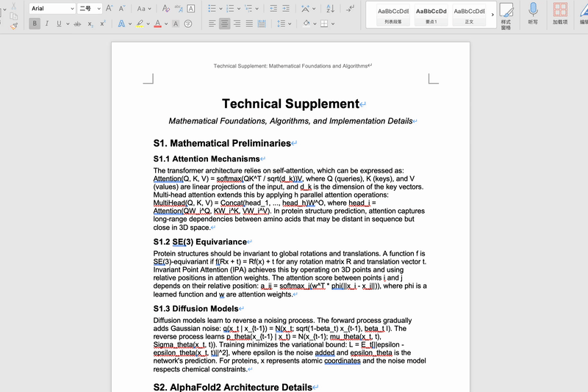The width and height of the screenshot is (588, 392).
Task: Click the subscript icon
Action: [x=90, y=23]
